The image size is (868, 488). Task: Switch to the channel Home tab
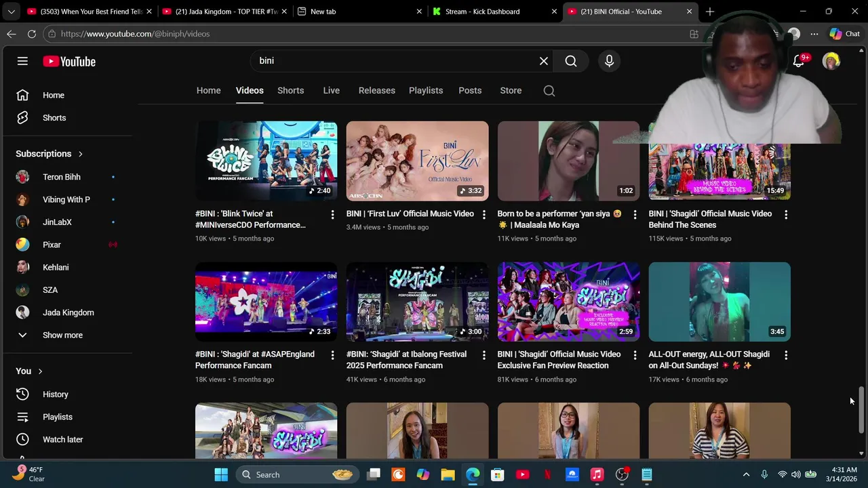(208, 91)
